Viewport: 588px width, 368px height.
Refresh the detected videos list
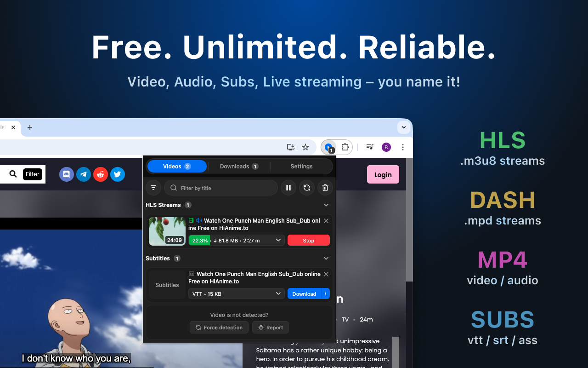[x=307, y=188]
